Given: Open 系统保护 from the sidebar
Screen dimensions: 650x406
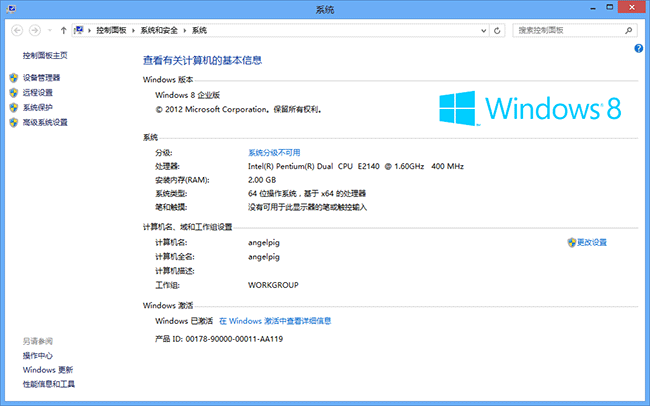Looking at the screenshot, I should click(38, 107).
